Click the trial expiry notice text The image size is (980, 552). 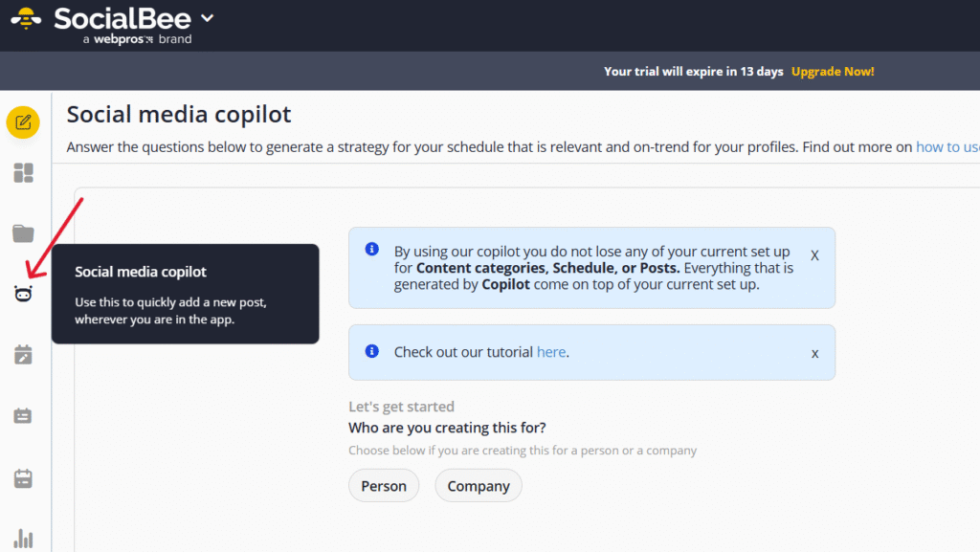coord(693,72)
